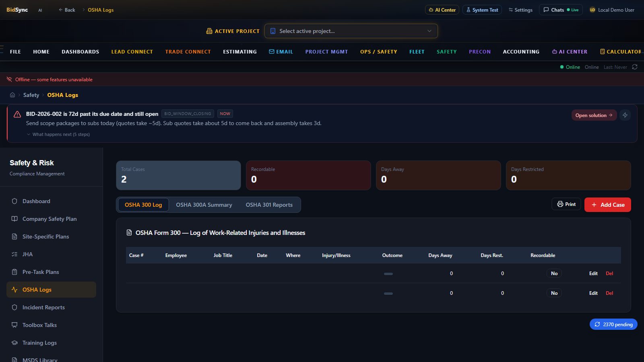Open the Select active project dropdown
This screenshot has height=362, width=644.
click(351, 31)
